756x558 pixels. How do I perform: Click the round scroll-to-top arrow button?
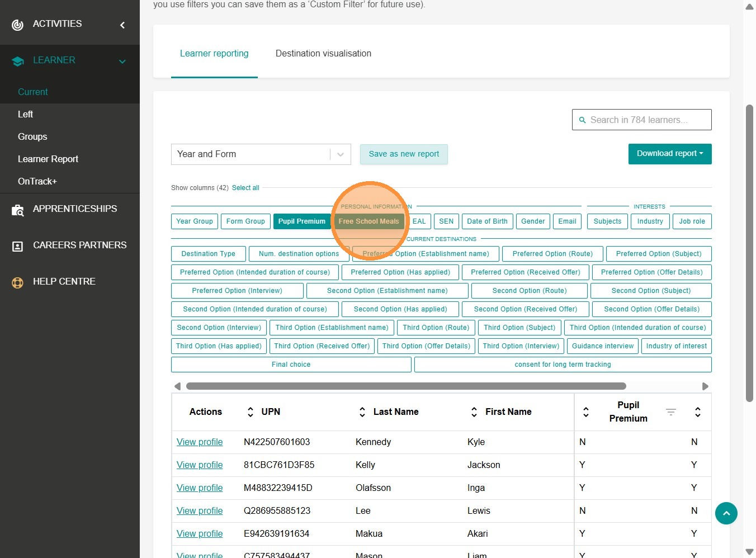coord(726,513)
